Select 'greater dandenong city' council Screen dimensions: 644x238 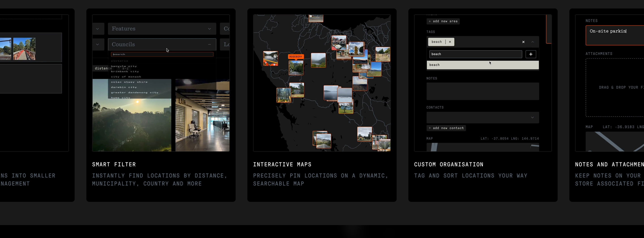click(134, 93)
